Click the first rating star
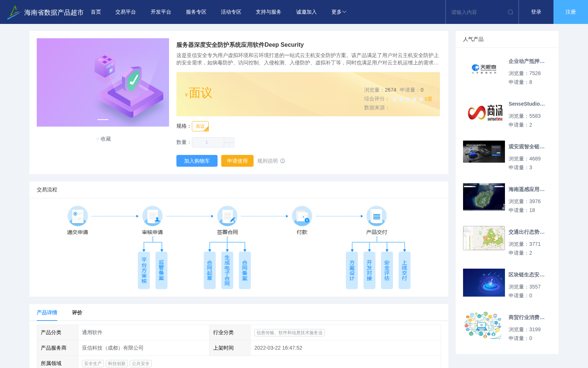 395,99
